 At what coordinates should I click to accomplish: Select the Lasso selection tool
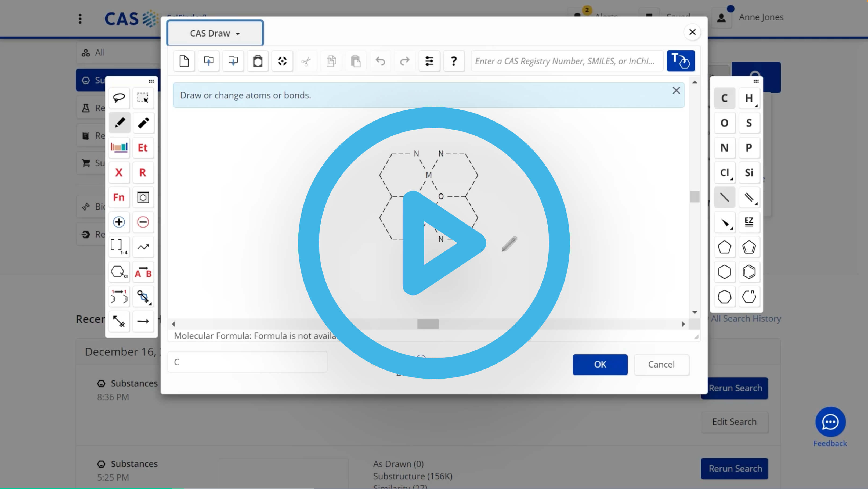(x=119, y=98)
